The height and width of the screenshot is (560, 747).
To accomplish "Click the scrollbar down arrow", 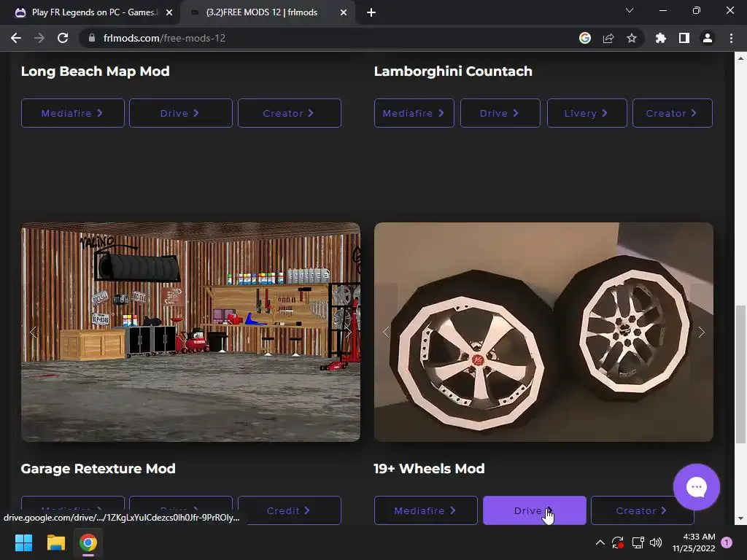I will 740,518.
